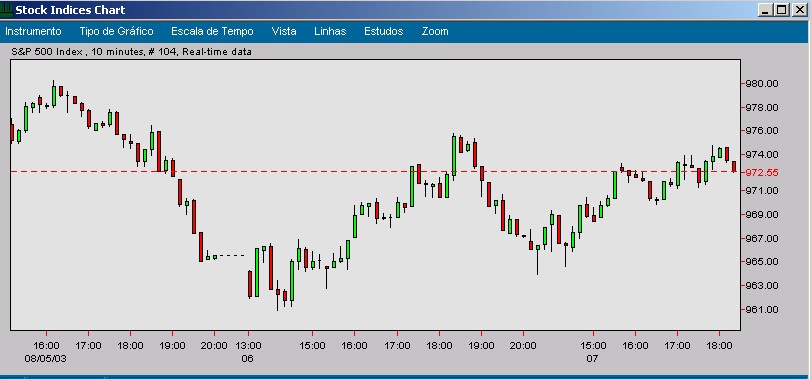The height and width of the screenshot is (379, 812).
Task: Click the 961.00 price axis label
Action: tap(762, 310)
